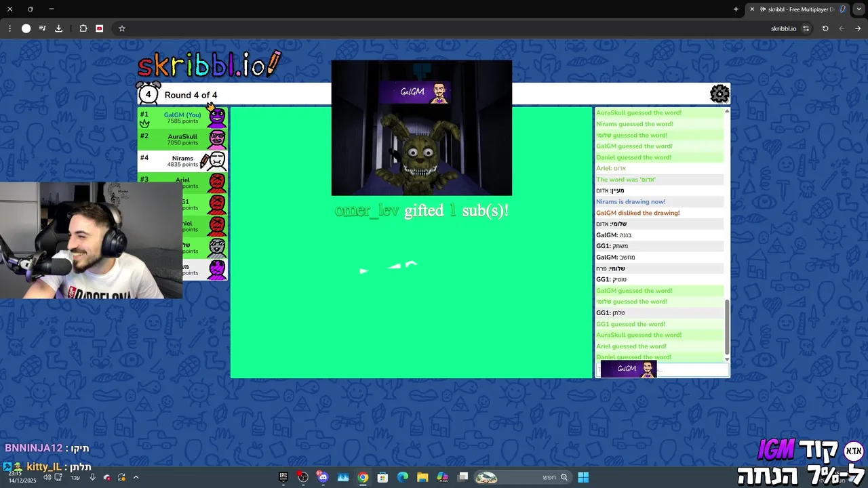Open the skribbl.io settings gear
The image size is (868, 488).
coord(719,94)
